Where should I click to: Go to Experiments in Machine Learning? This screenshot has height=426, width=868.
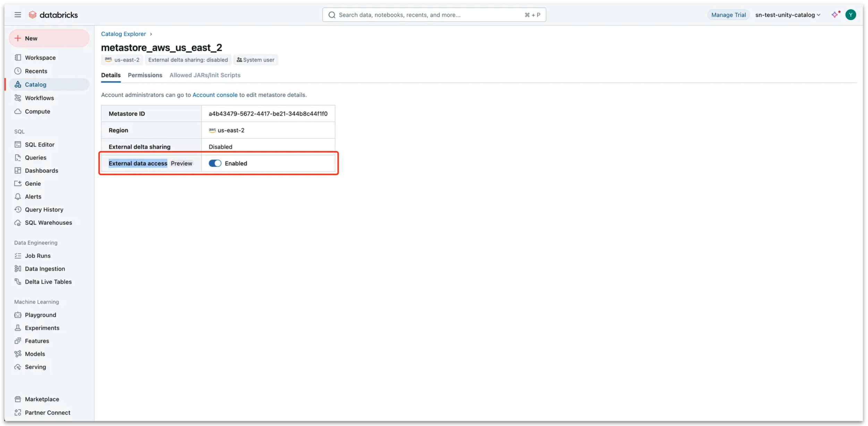(42, 328)
